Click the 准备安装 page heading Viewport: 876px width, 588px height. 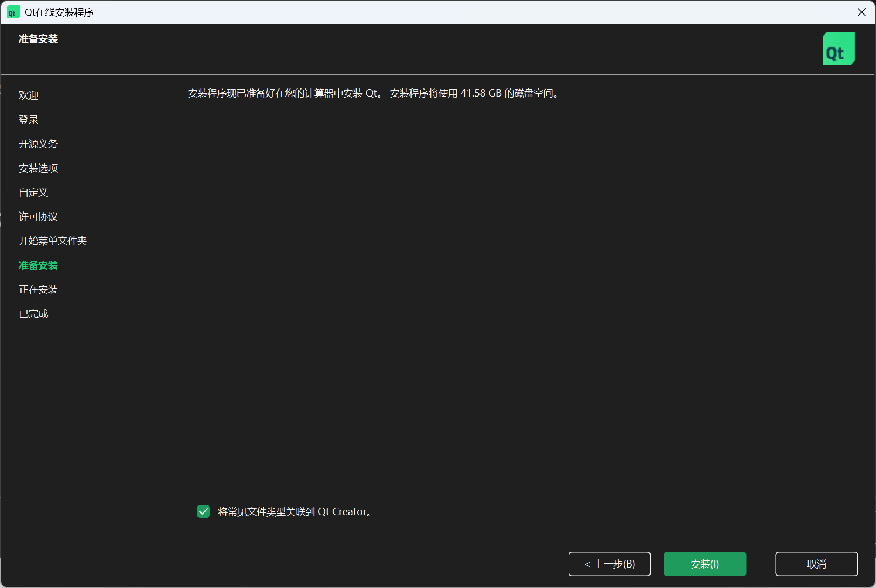click(x=38, y=39)
